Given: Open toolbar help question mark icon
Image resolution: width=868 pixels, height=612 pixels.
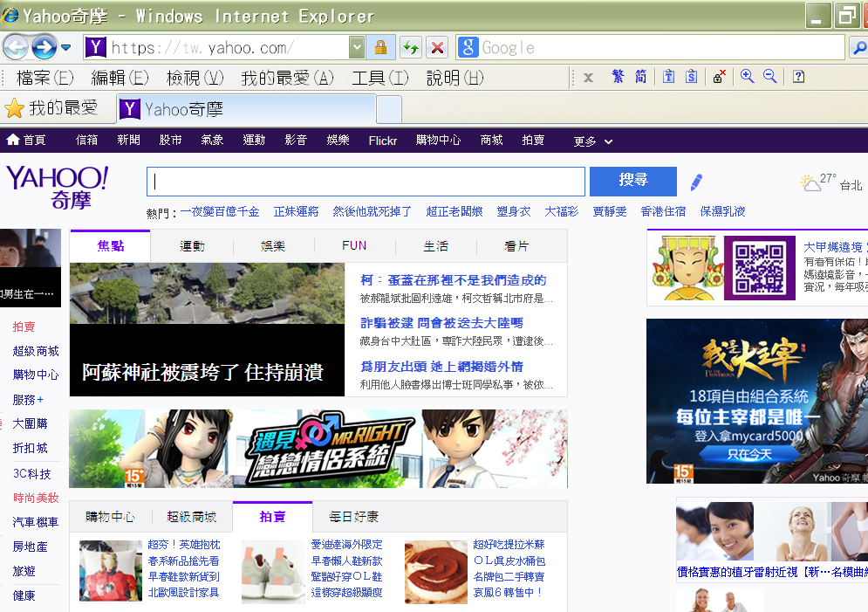Looking at the screenshot, I should click(x=798, y=77).
